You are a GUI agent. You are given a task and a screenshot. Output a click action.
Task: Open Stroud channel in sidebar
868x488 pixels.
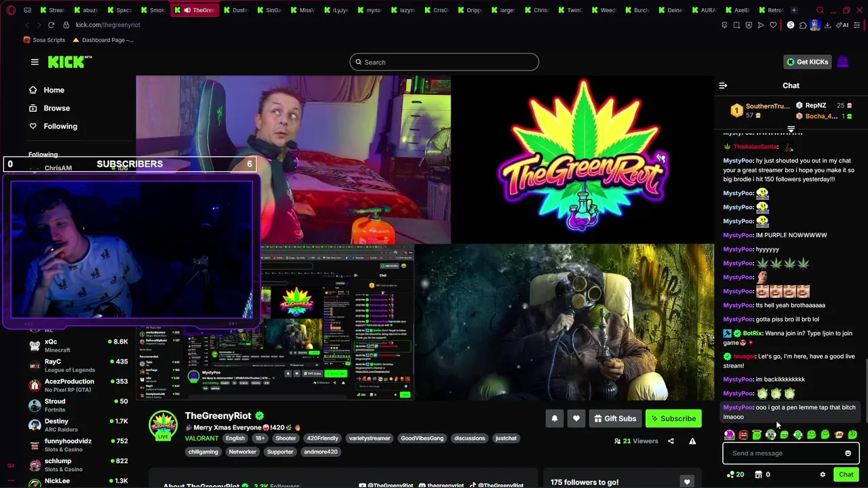coord(78,405)
